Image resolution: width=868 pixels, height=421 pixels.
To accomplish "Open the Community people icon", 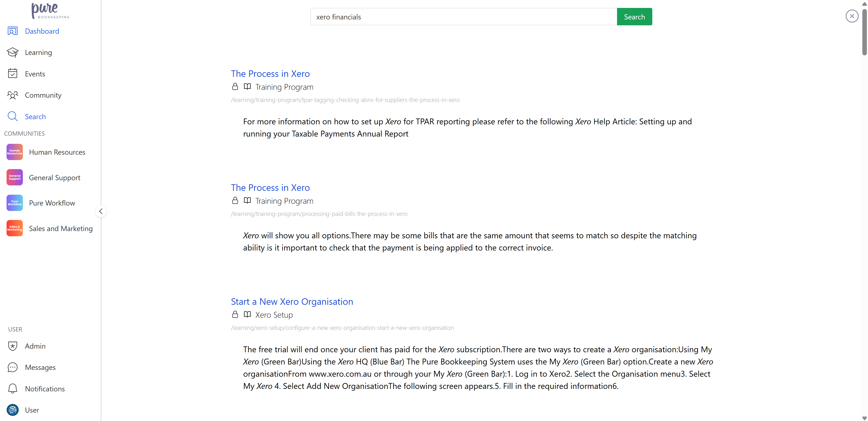I will (x=12, y=95).
